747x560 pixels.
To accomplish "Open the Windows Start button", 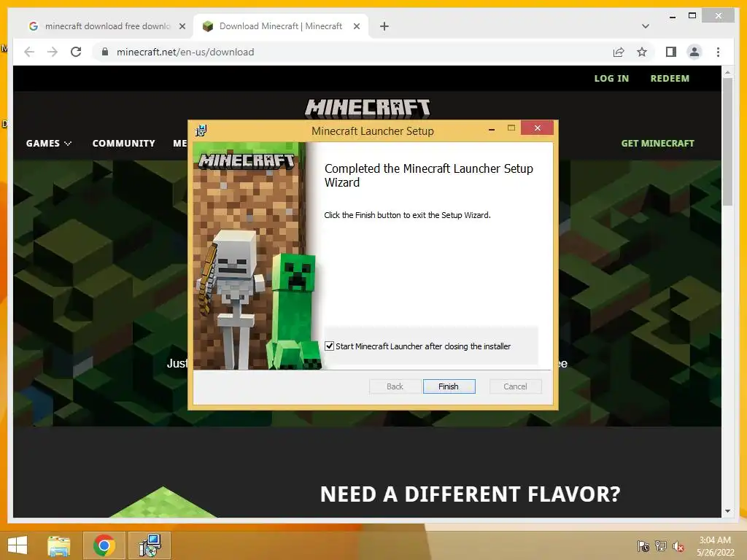I will click(x=18, y=545).
